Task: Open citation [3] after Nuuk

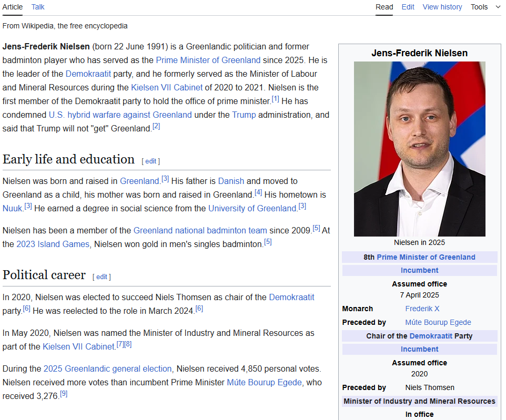Action: pyautogui.click(x=28, y=206)
